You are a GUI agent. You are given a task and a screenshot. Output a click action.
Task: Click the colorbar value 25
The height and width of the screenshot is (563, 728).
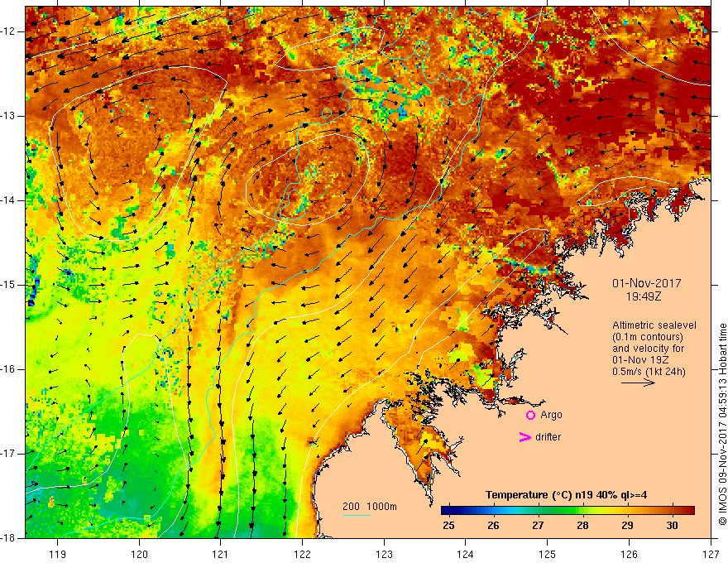tap(448, 526)
